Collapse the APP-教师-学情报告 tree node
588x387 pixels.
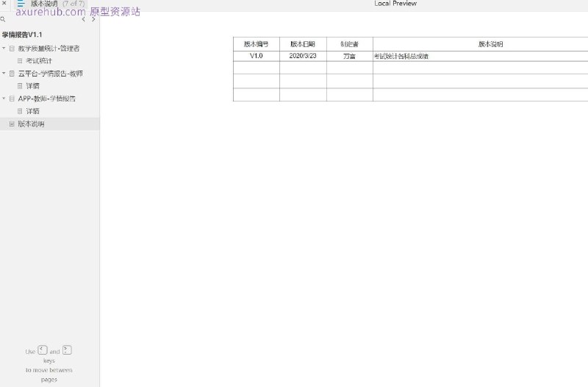(4, 99)
